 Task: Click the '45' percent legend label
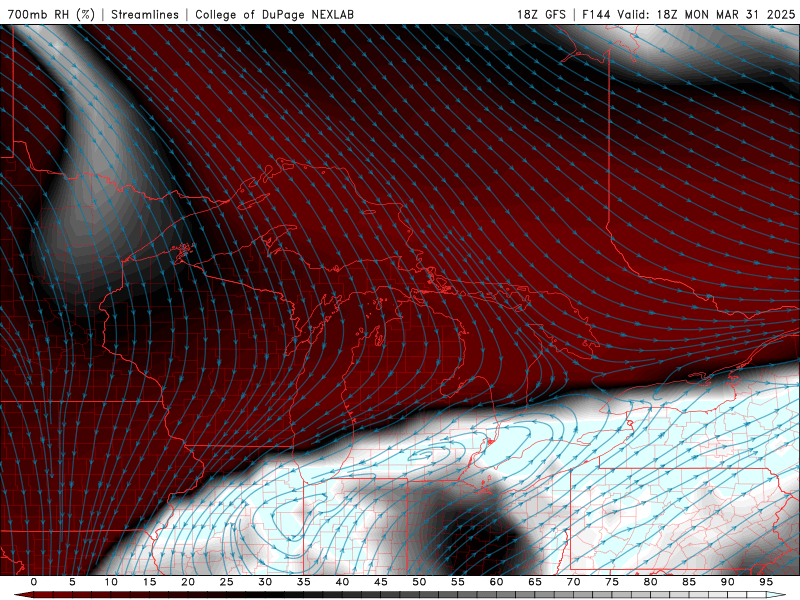(381, 582)
